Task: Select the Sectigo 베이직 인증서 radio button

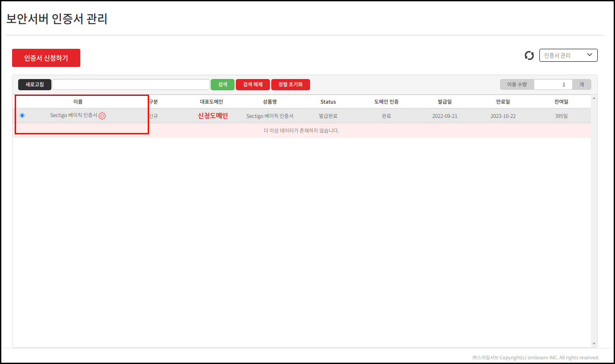Action: (22, 115)
